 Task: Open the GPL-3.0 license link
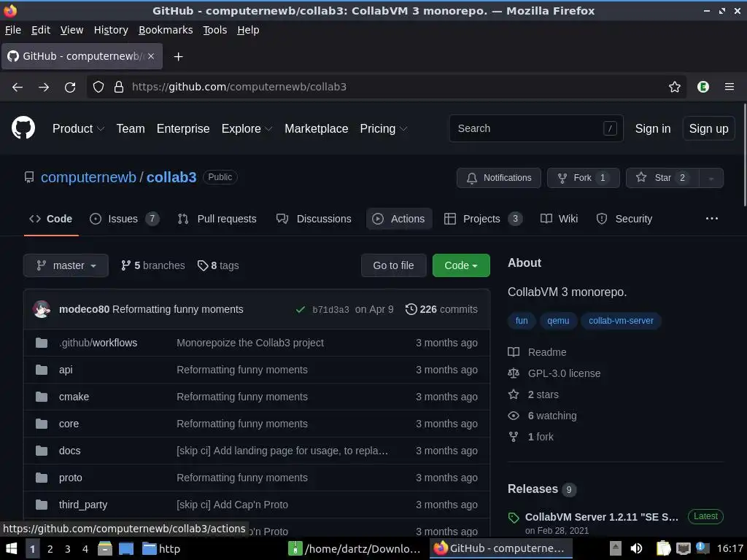(x=564, y=373)
